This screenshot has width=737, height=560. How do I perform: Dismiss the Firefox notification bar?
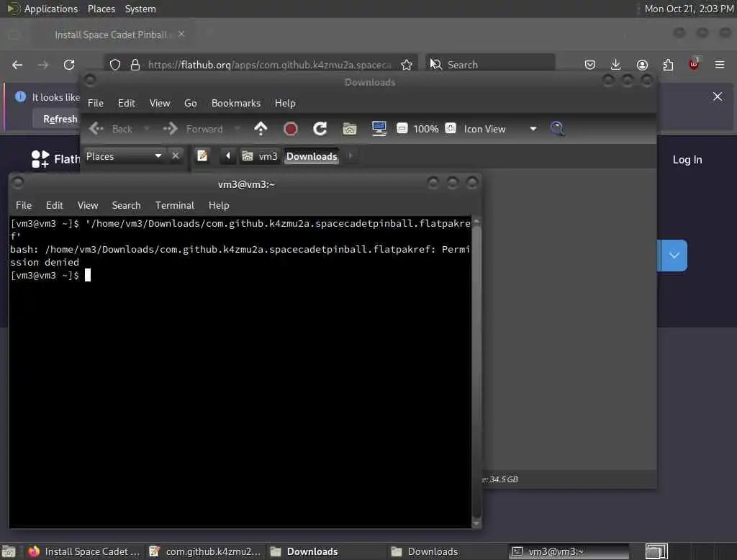pyautogui.click(x=718, y=97)
